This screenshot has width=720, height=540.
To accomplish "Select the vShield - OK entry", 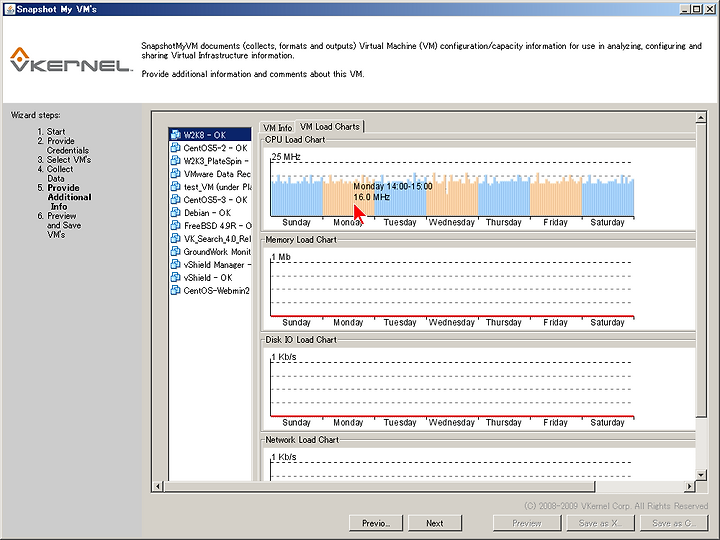I will (210, 277).
